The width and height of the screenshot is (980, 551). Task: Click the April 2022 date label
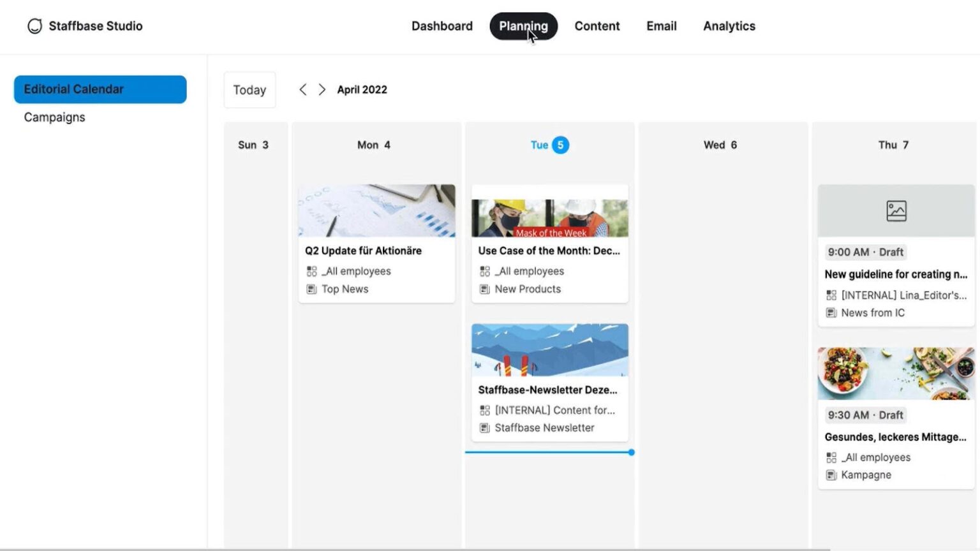362,89
